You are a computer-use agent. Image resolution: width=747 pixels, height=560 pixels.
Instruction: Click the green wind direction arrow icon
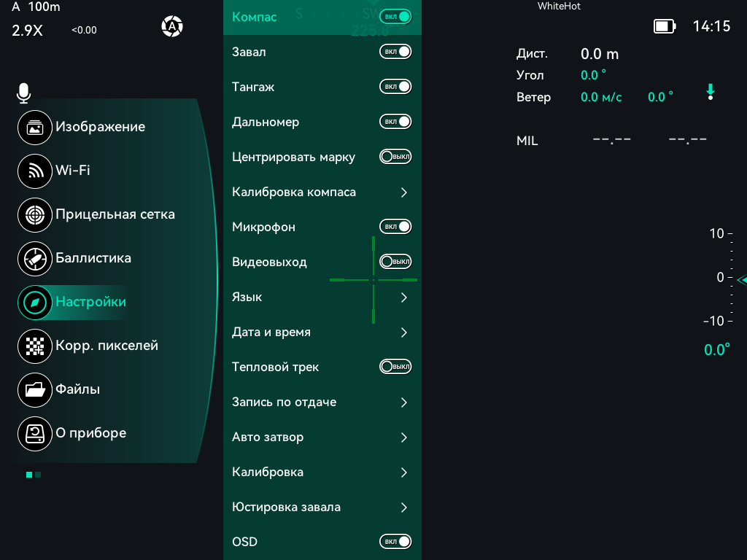point(711,92)
